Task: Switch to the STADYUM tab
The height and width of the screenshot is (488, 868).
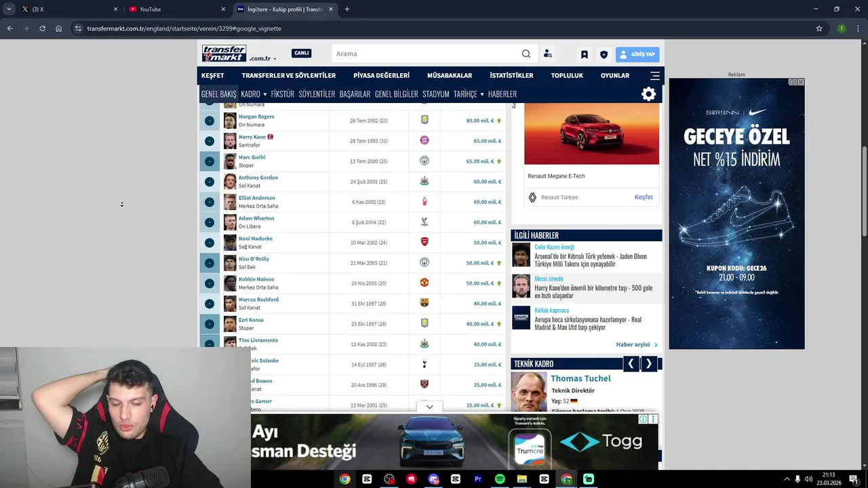Action: (x=435, y=94)
